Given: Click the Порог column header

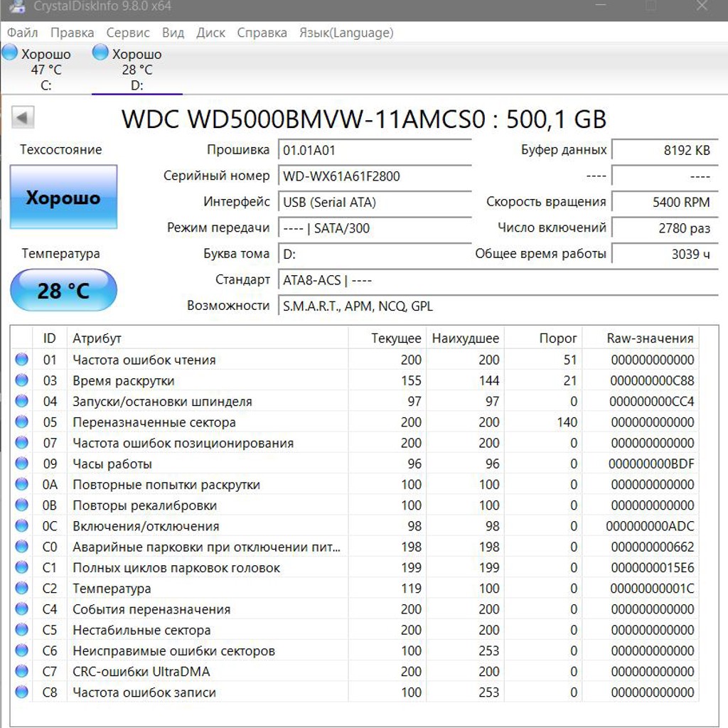Looking at the screenshot, I should (543, 338).
